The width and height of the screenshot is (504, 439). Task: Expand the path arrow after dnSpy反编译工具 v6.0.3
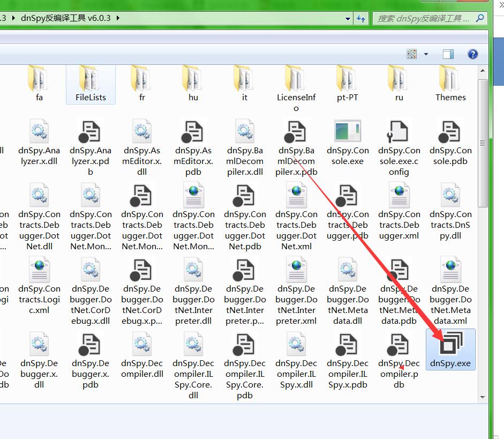[x=118, y=18]
